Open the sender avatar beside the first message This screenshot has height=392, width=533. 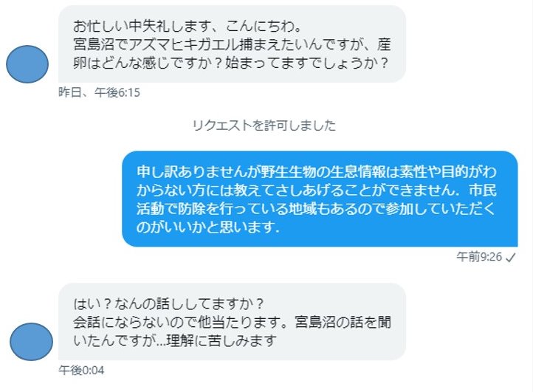pyautogui.click(x=27, y=64)
